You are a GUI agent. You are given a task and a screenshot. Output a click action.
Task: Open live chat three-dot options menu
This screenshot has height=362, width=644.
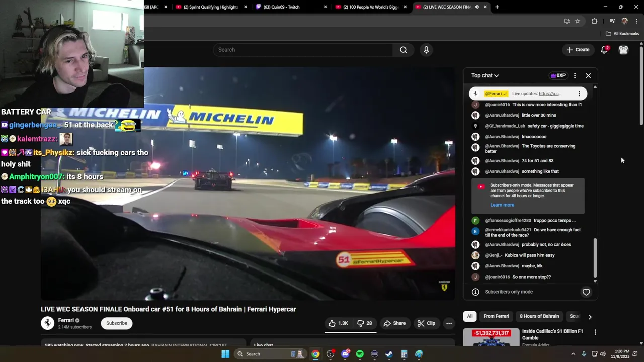[x=575, y=75]
